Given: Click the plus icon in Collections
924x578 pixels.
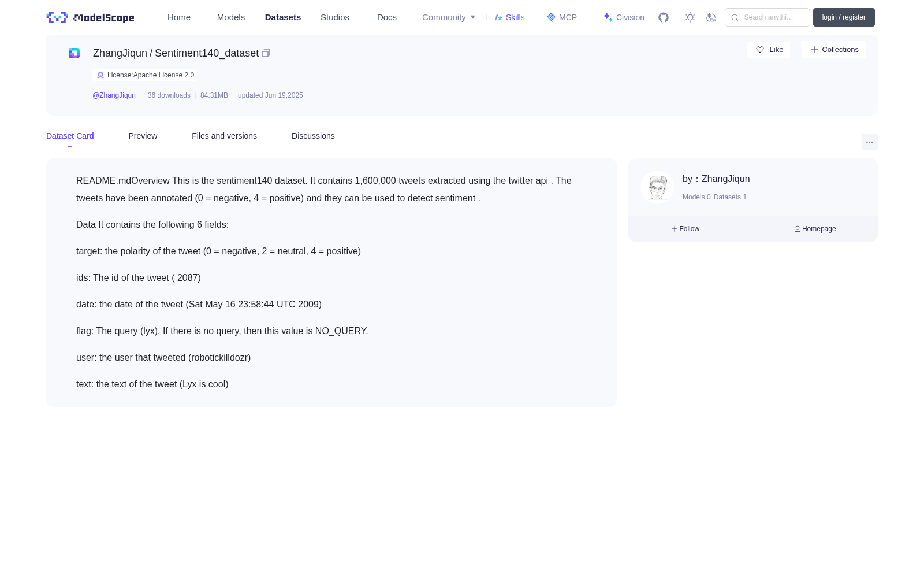Looking at the screenshot, I should pos(815,50).
